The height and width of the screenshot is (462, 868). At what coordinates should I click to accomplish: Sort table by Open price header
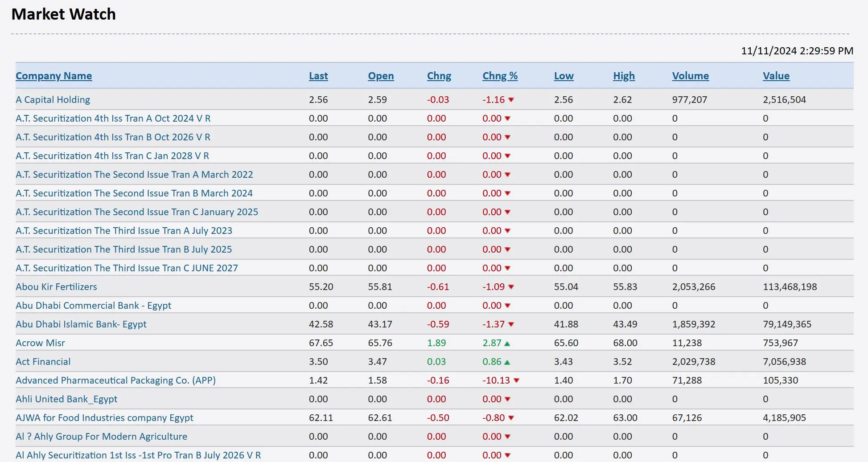click(381, 76)
